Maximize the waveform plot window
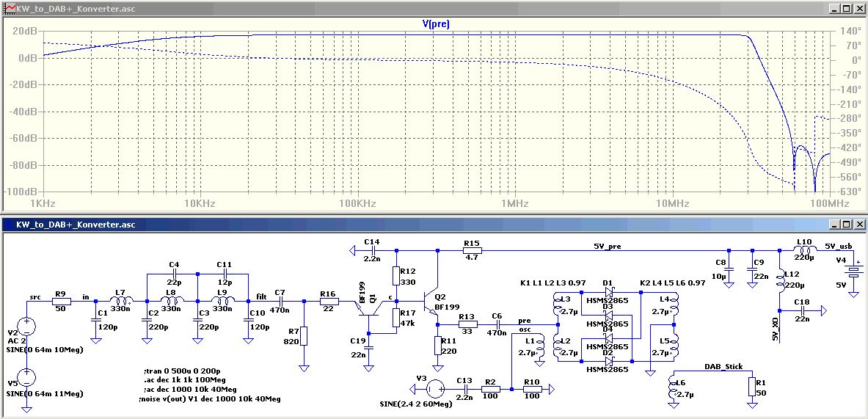This screenshot has width=868, height=419. pyautogui.click(x=846, y=9)
